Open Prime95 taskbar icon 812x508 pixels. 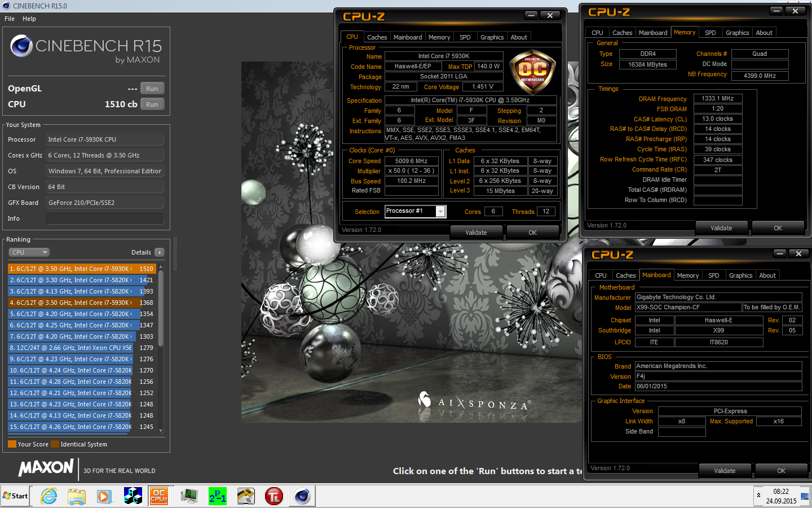coord(218,496)
